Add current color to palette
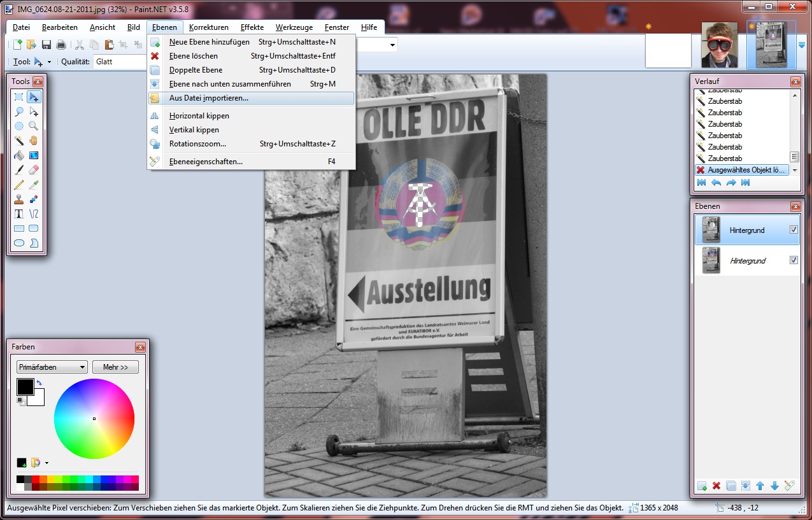 tap(22, 463)
